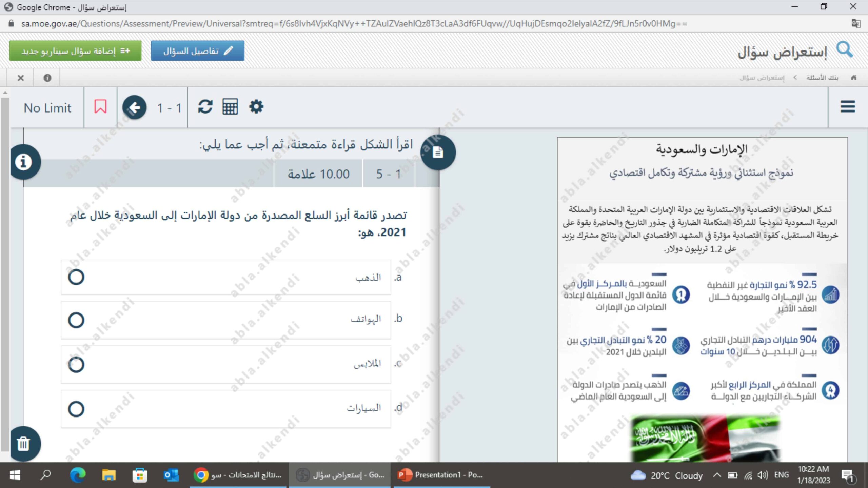
Task: Open question details blue button
Action: 197,51
